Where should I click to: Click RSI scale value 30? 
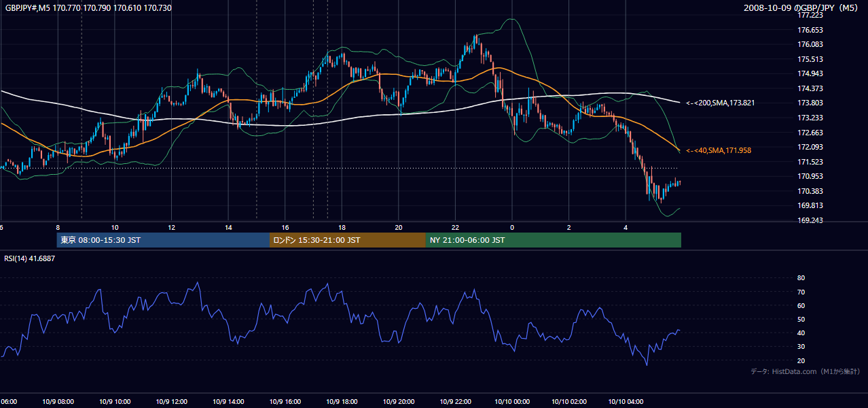coord(801,347)
